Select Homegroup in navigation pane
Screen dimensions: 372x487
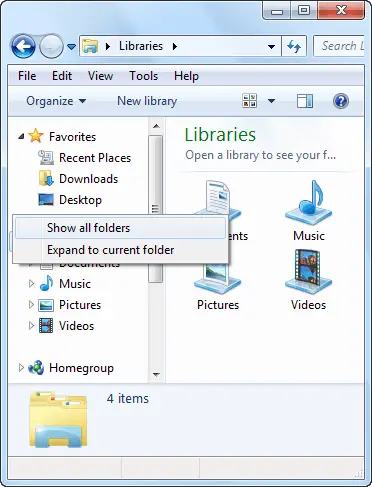click(81, 368)
